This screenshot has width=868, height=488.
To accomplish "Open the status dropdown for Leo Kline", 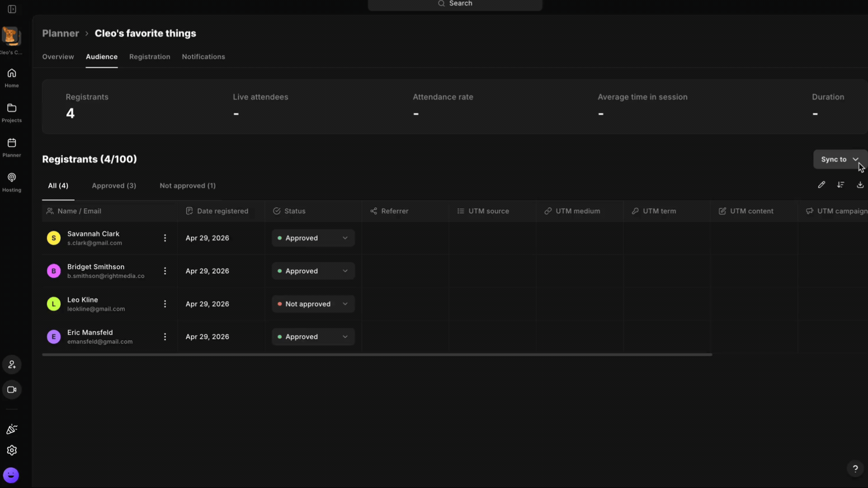I will point(313,304).
